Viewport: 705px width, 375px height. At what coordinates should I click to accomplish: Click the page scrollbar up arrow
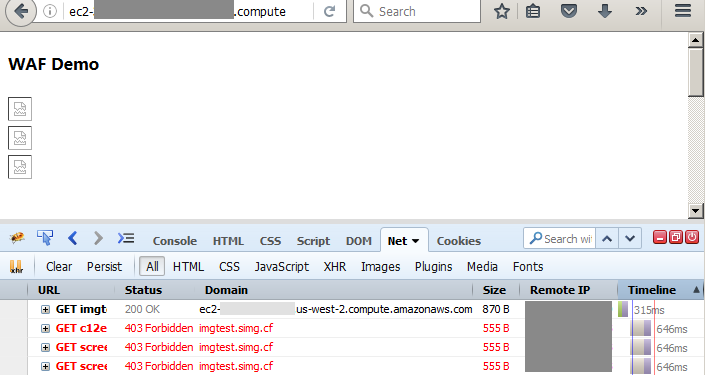pos(696,40)
